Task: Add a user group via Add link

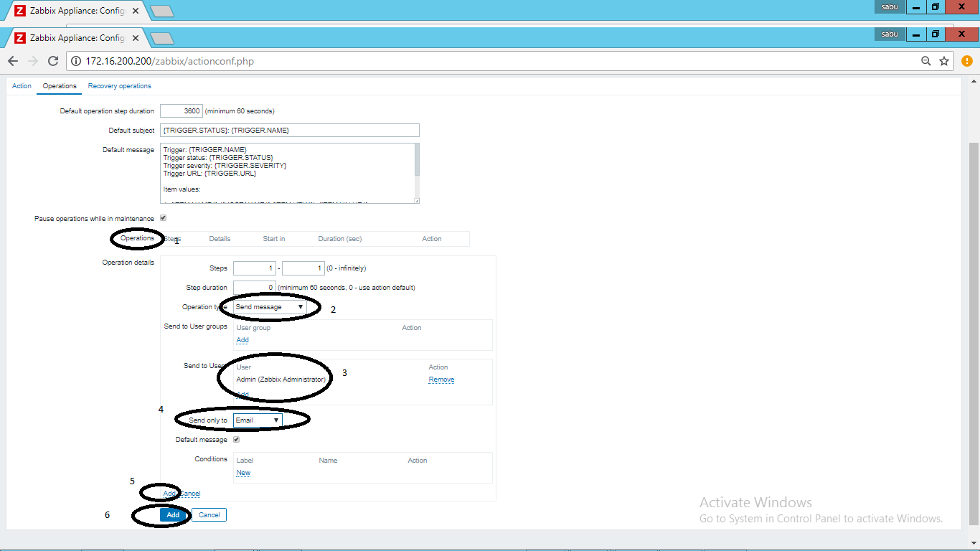Action: pyautogui.click(x=242, y=340)
